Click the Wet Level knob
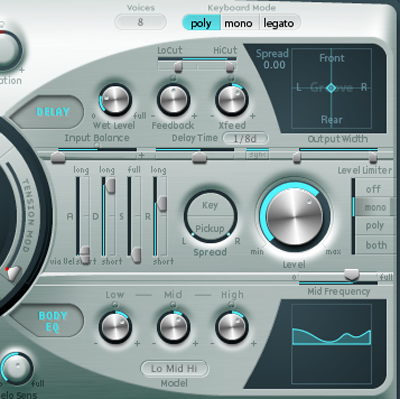400x399 pixels. tap(115, 99)
